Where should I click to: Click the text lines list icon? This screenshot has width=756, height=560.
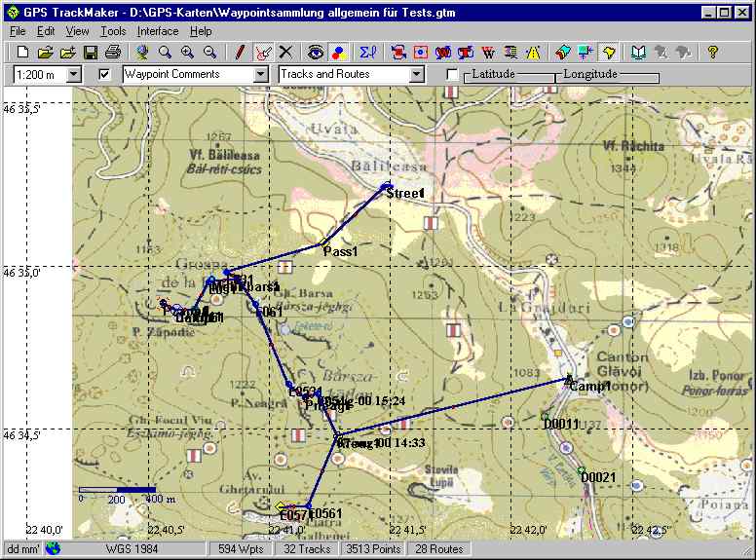click(510, 52)
